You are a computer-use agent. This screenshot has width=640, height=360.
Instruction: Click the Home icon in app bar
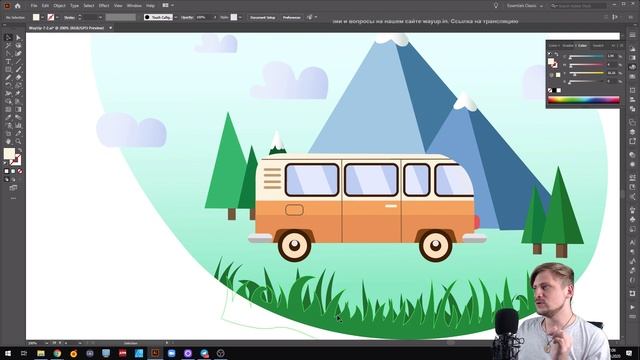[18, 6]
